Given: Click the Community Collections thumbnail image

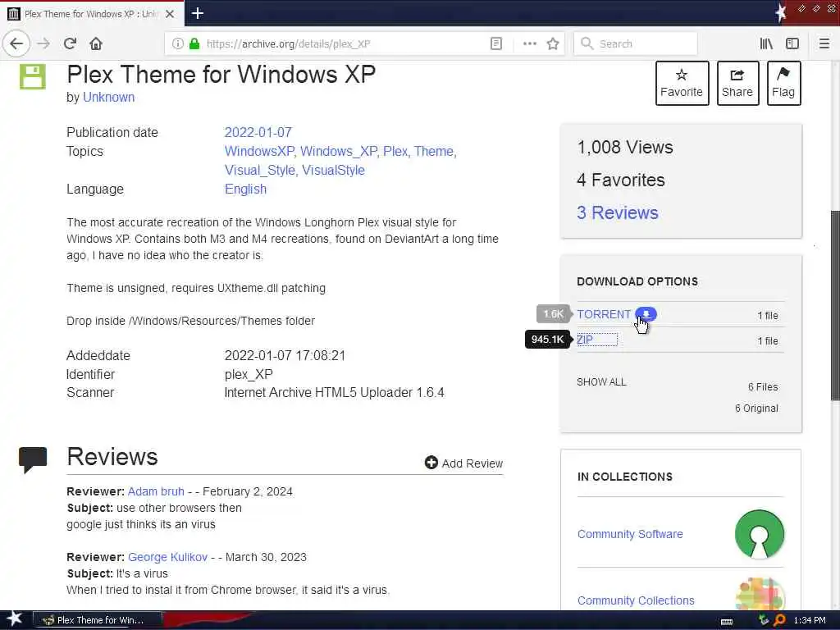Looking at the screenshot, I should (x=760, y=594).
